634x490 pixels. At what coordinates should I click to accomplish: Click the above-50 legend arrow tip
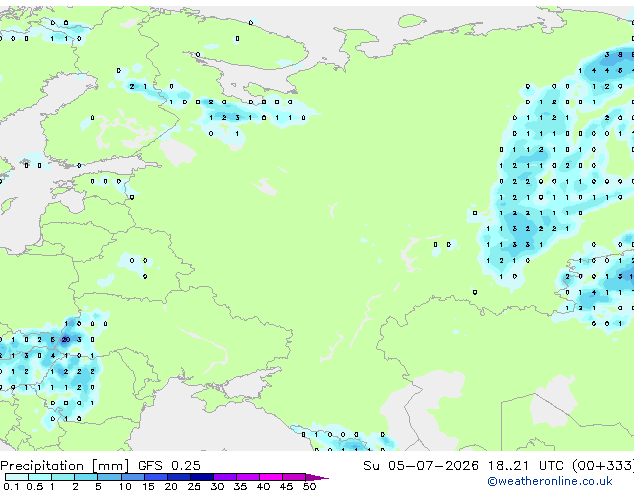pyautogui.click(x=317, y=477)
